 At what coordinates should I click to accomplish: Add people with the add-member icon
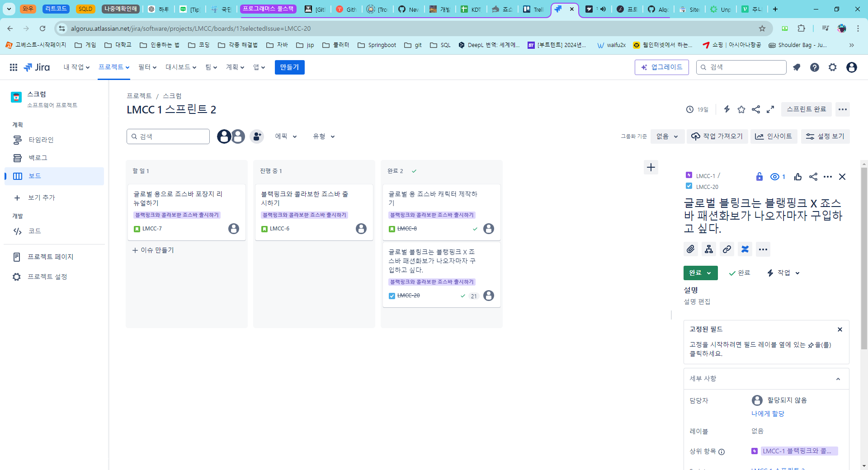(x=257, y=136)
